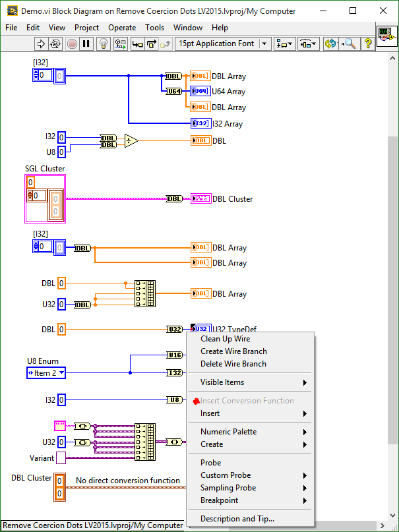Click the Run Continuously button
This screenshot has width=399, height=532.
[x=55, y=44]
